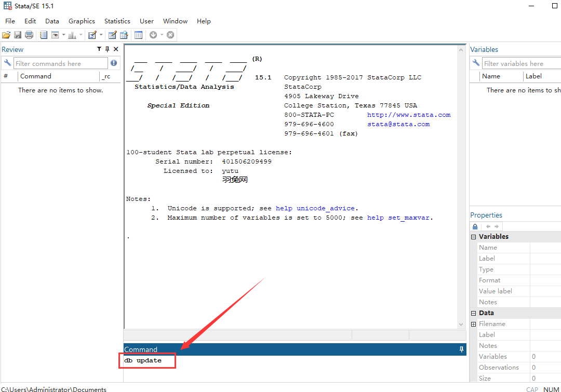
Task: Click the Results window scroll down arrow
Action: pos(461,325)
